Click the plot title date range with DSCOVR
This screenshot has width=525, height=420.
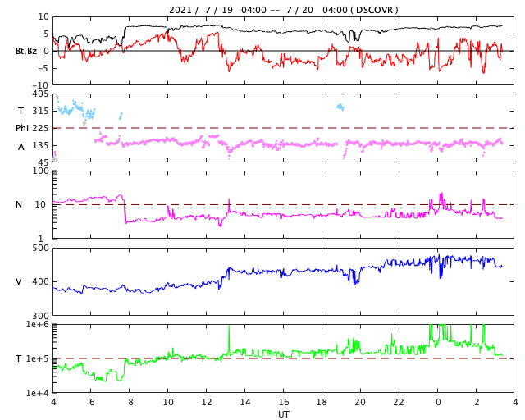[284, 10]
